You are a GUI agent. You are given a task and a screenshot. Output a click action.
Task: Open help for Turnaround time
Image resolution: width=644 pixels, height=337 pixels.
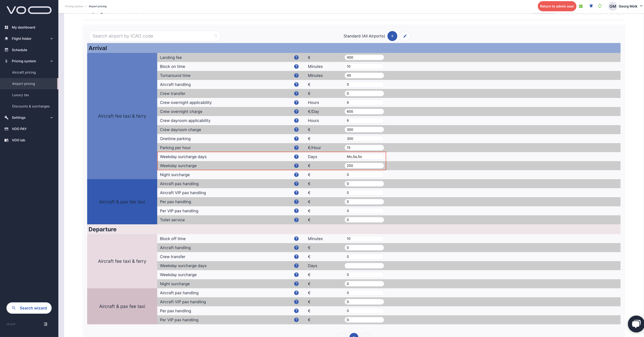[296, 75]
